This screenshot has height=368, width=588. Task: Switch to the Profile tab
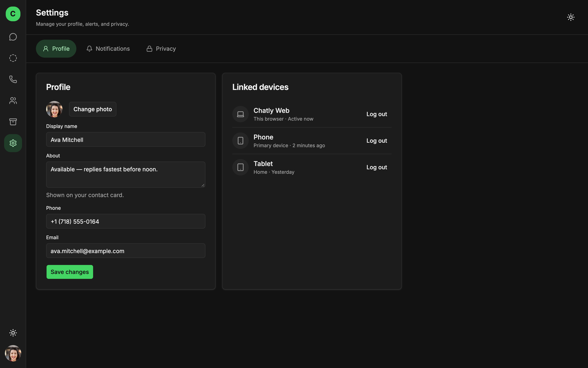click(x=56, y=49)
